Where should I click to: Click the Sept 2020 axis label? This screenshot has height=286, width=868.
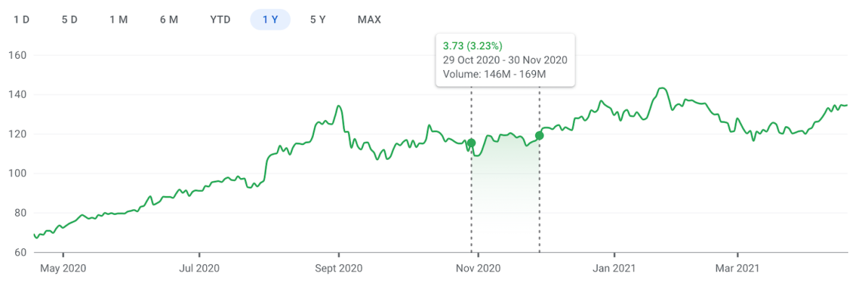coord(339,269)
